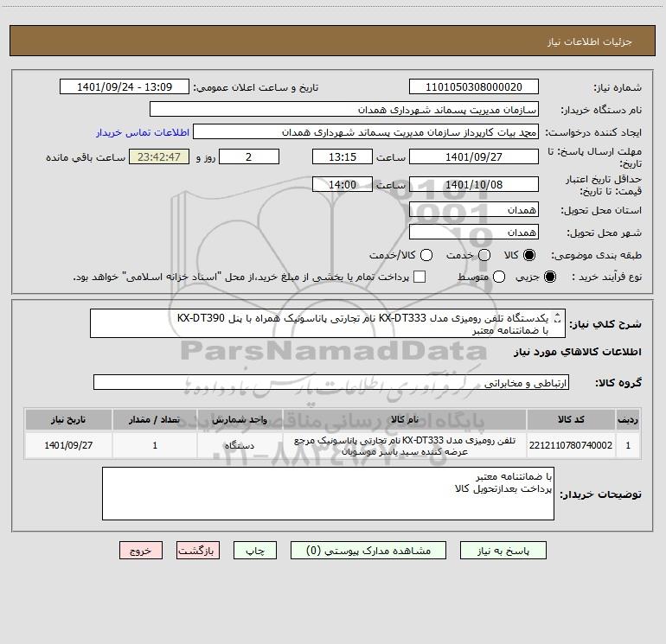This screenshot has width=666, height=644.
Task: Click the unit cell دستگاه
Action: [240, 445]
